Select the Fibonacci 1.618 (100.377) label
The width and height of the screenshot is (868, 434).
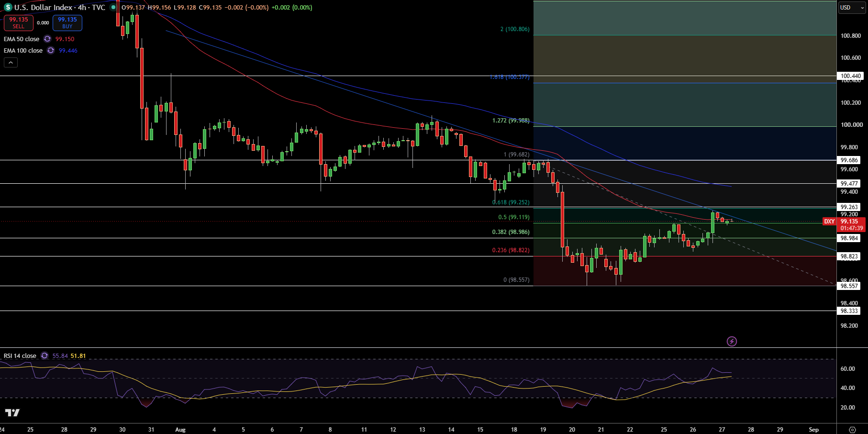[510, 77]
